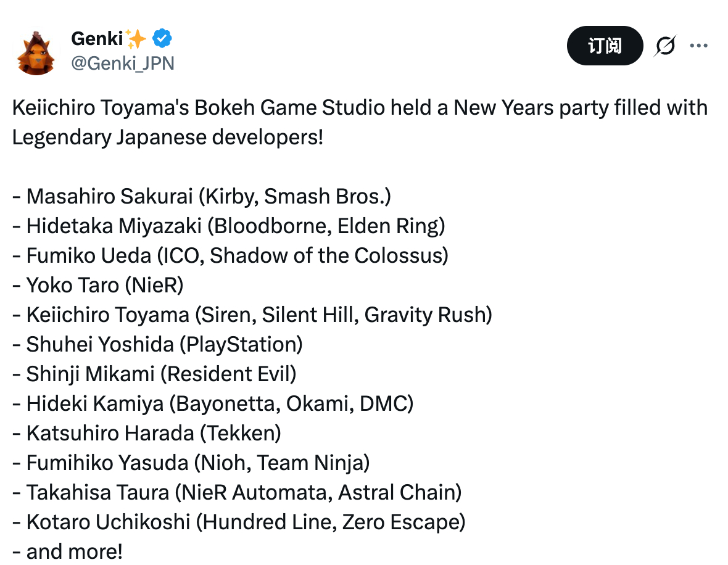Open the @Genki_JPN handle link
728x565 pixels.
(123, 63)
